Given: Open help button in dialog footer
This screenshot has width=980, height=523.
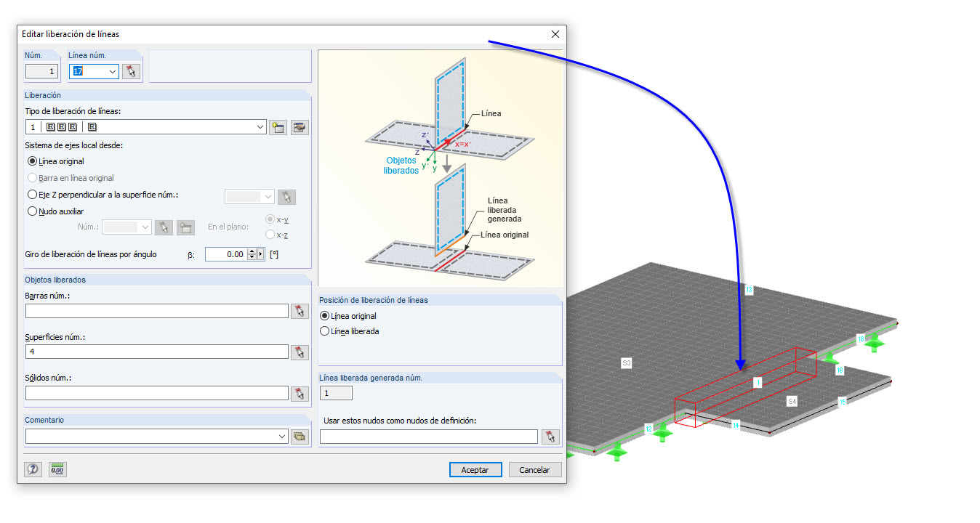Looking at the screenshot, I should tap(33, 469).
